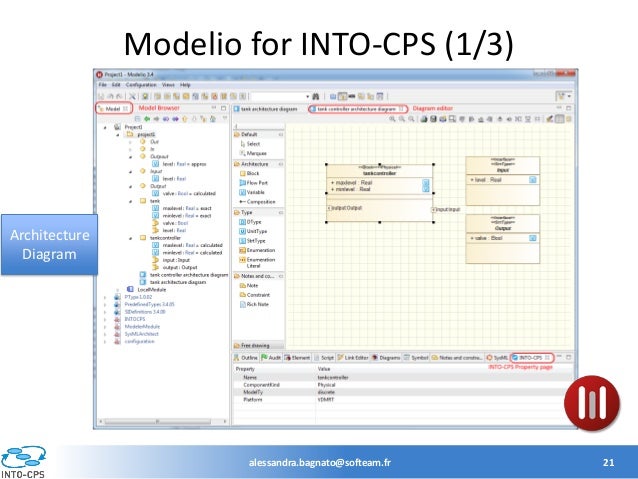Select LocalModule in the tree
Screen dimensions: 638x479
tap(146, 290)
